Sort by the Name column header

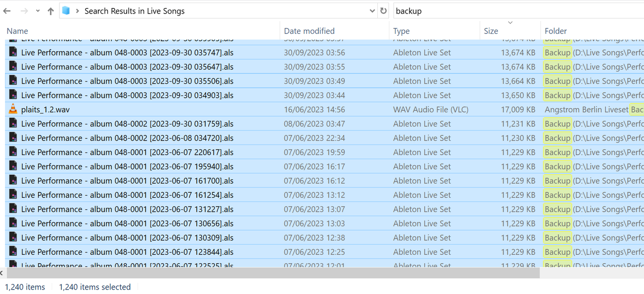(17, 31)
